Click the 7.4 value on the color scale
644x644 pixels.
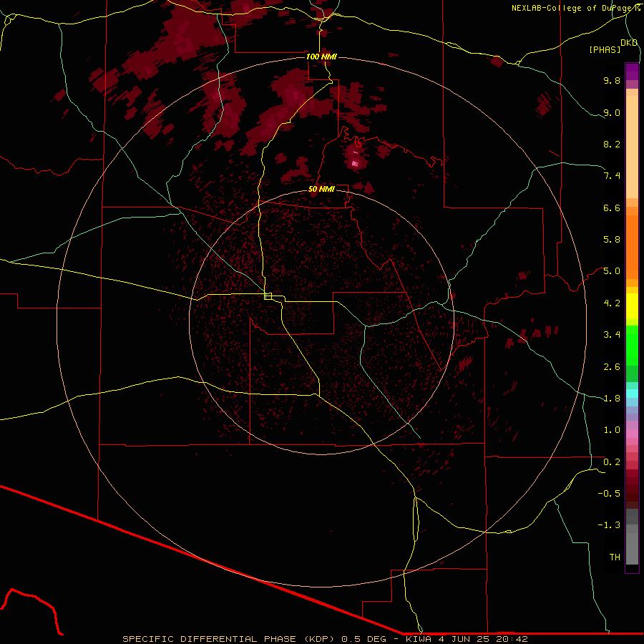click(x=612, y=176)
